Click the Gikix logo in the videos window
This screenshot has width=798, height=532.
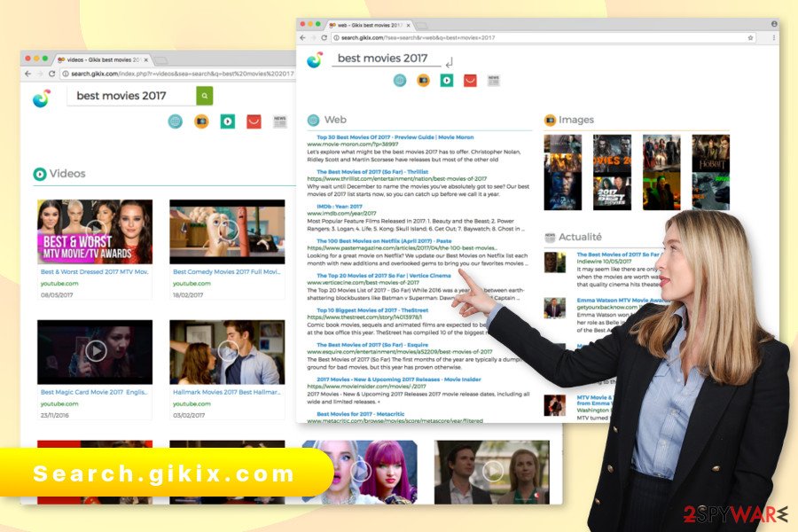(42, 98)
